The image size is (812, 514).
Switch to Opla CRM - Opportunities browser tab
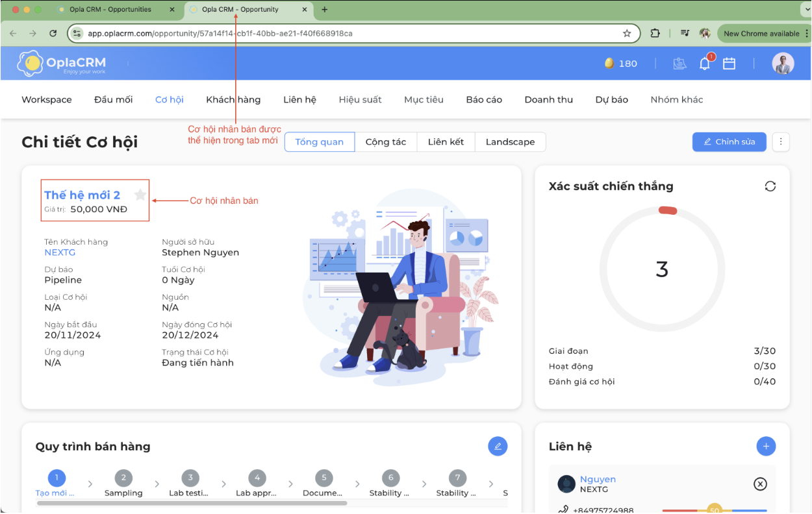110,10
